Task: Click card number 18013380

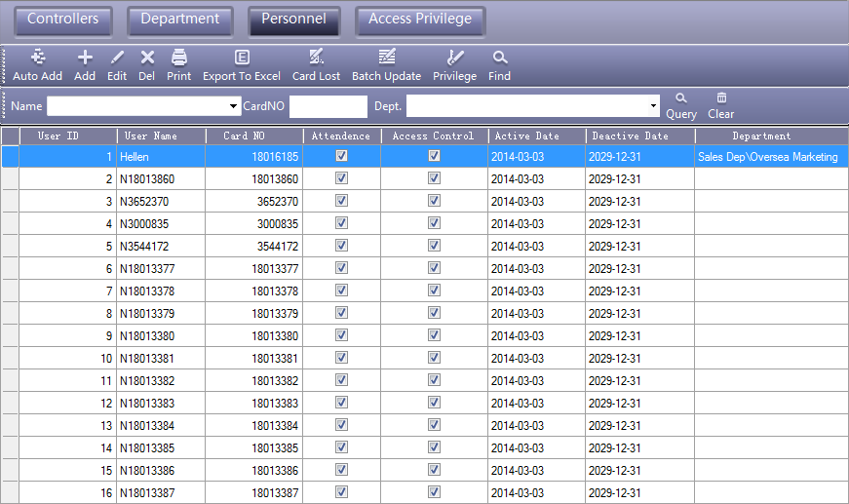Action: [x=275, y=336]
